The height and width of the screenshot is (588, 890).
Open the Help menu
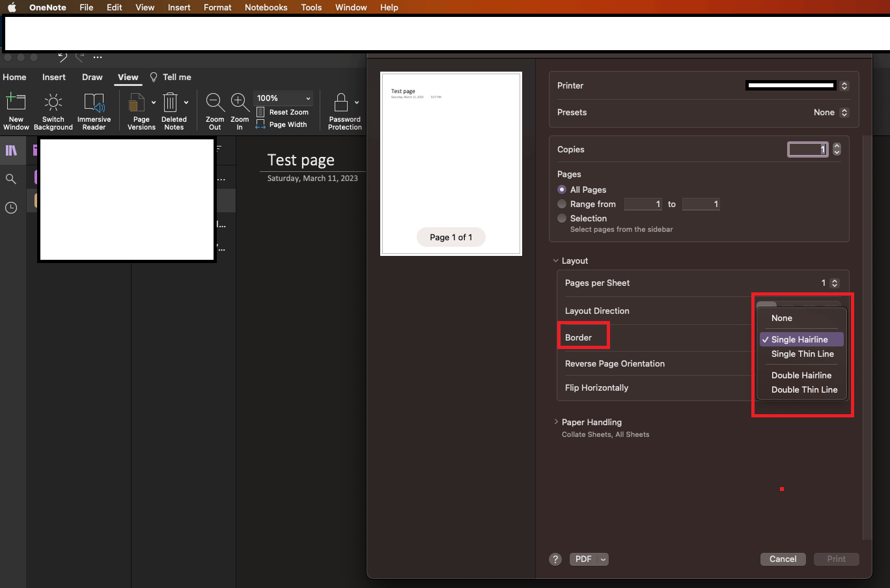click(x=389, y=7)
